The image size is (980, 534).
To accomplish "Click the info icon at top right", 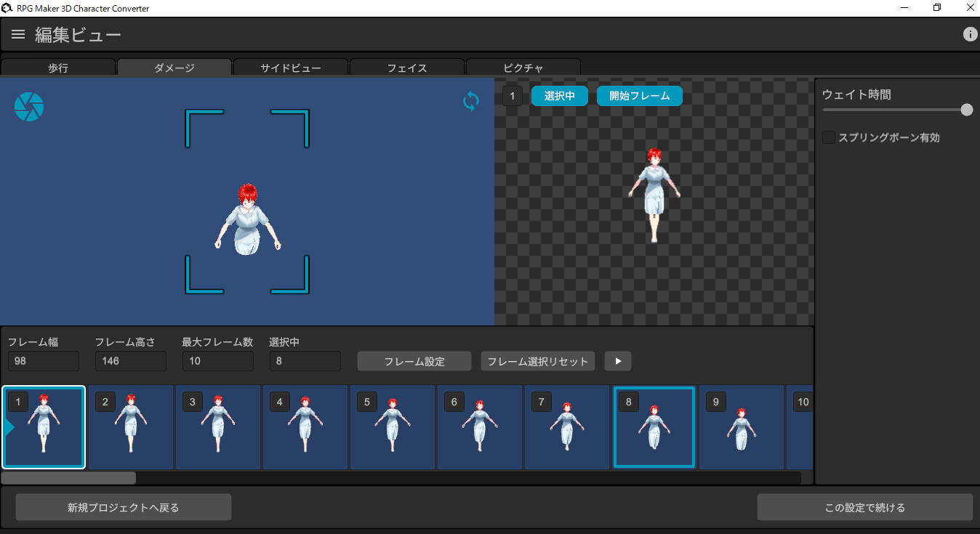I will (970, 33).
